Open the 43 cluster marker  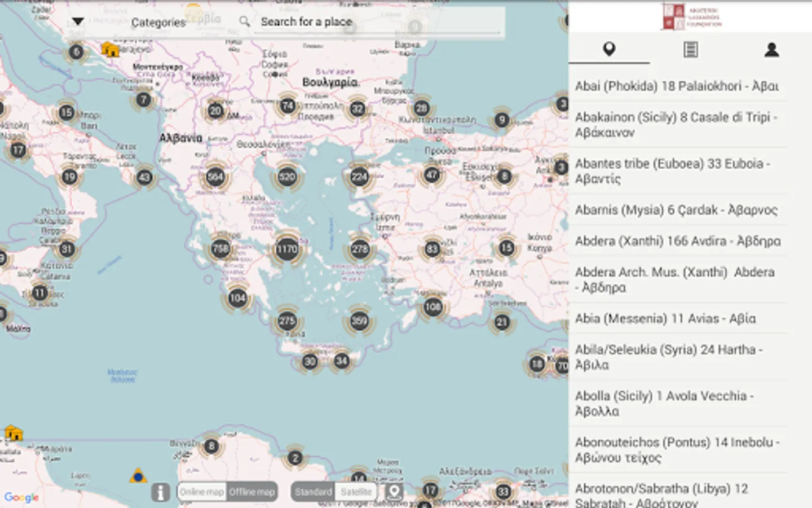point(144,177)
